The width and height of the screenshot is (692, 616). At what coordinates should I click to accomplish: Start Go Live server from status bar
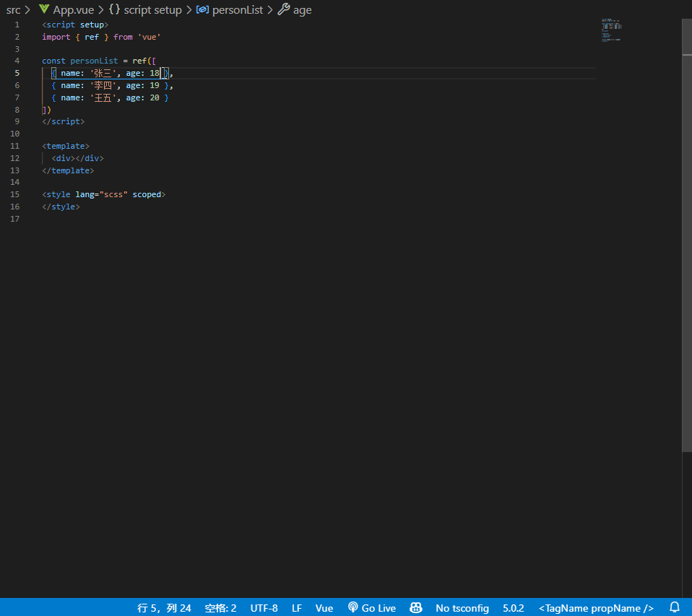click(372, 608)
